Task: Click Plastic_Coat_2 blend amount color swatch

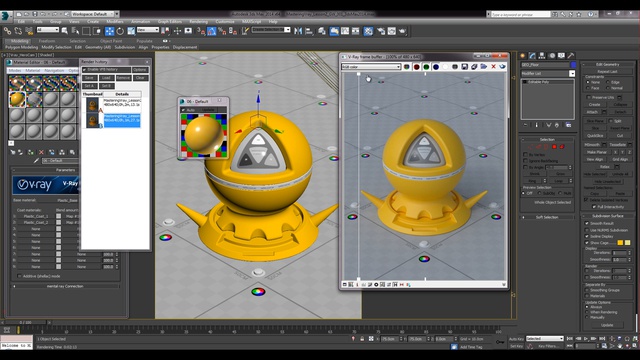Action: (58, 222)
